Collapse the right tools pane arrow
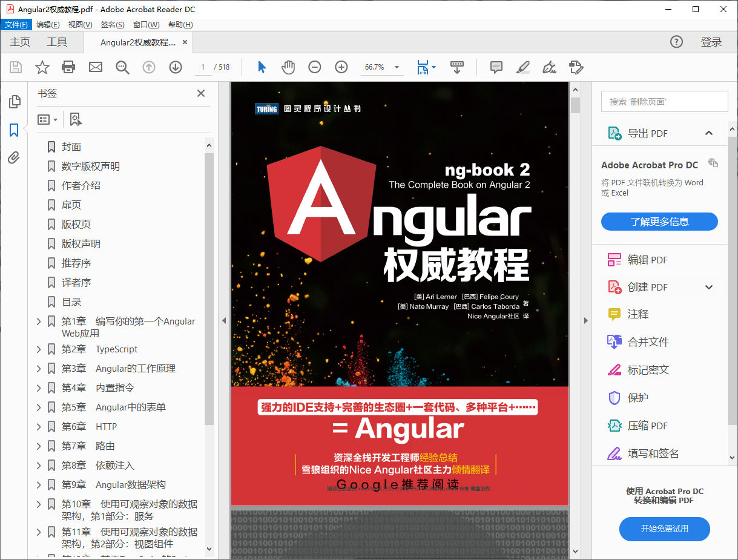The image size is (738, 560). (x=585, y=321)
